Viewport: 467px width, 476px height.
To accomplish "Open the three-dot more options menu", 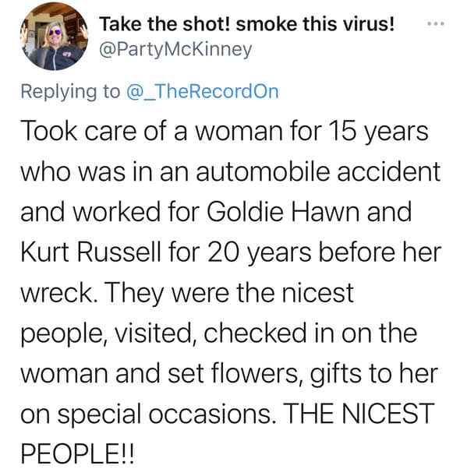I will (436, 23).
